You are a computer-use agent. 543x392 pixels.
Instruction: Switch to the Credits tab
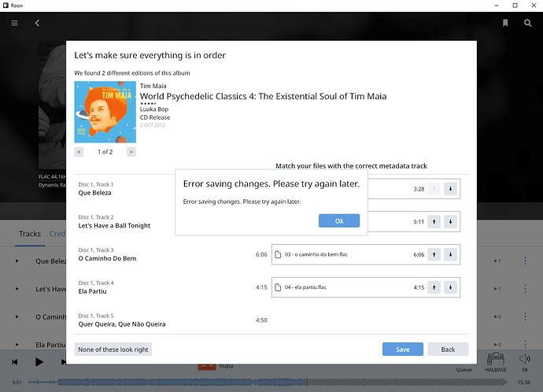coord(57,234)
